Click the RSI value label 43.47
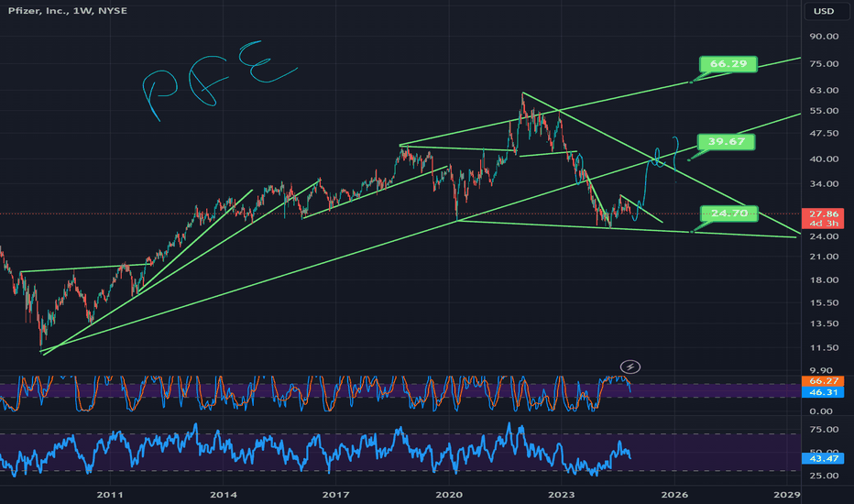854x504 pixels. click(824, 459)
